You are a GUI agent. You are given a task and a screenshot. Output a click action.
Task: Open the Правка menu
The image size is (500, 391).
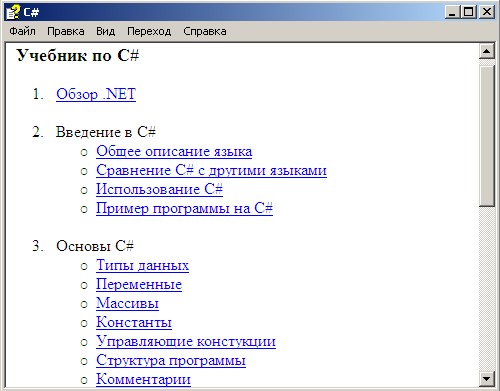66,31
